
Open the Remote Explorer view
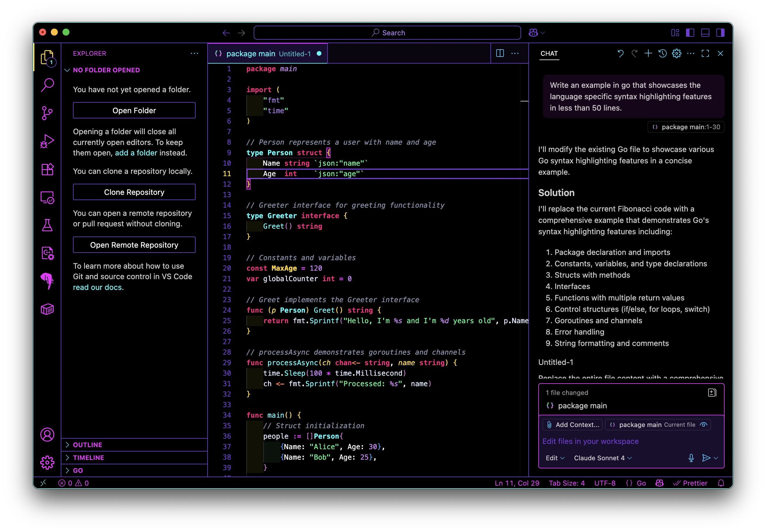click(47, 197)
